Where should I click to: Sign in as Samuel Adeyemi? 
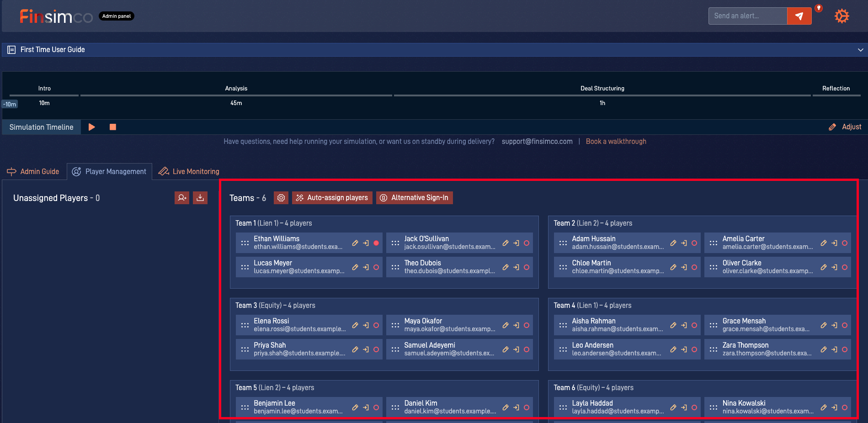516,349
